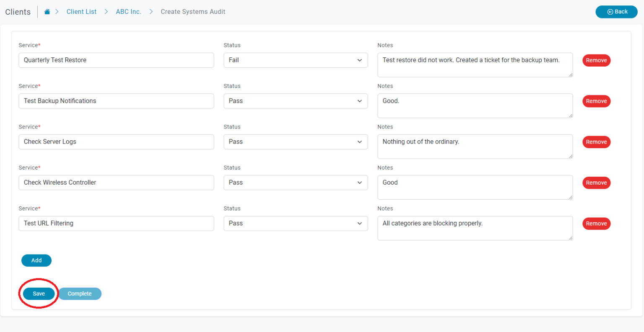Click the Save button circled in red
The image size is (644, 332).
pos(39,293)
